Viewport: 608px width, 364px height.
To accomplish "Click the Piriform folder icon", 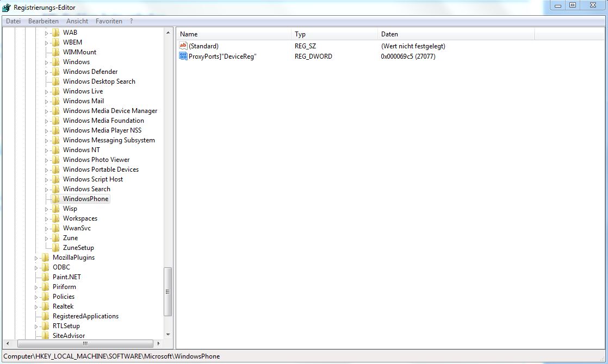I will click(x=45, y=286).
